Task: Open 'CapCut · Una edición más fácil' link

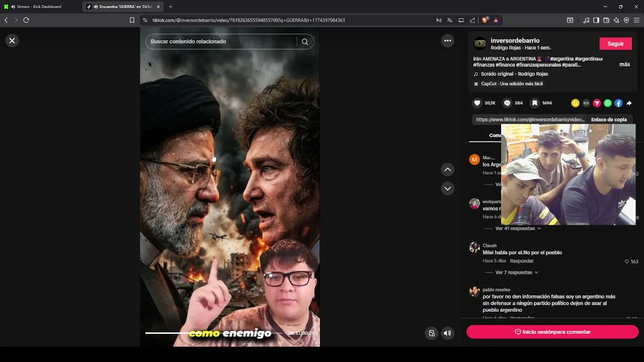Action: 512,84
